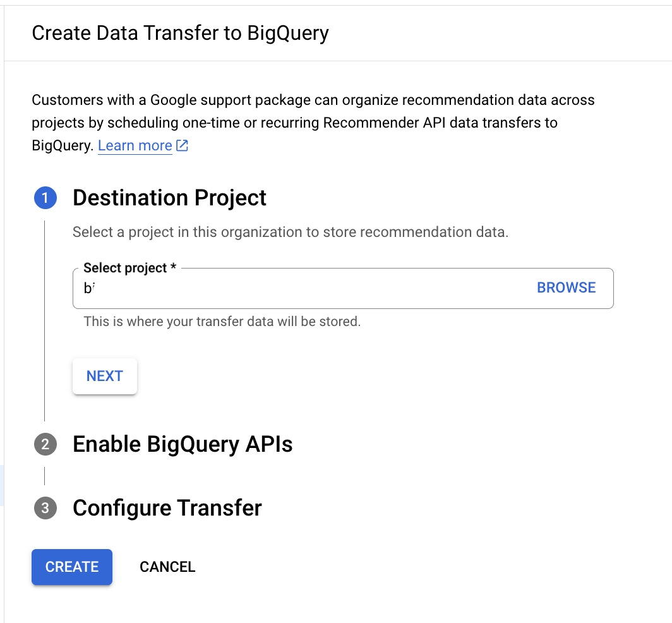Click the step 2 number circle
The image size is (672, 623).
45,445
